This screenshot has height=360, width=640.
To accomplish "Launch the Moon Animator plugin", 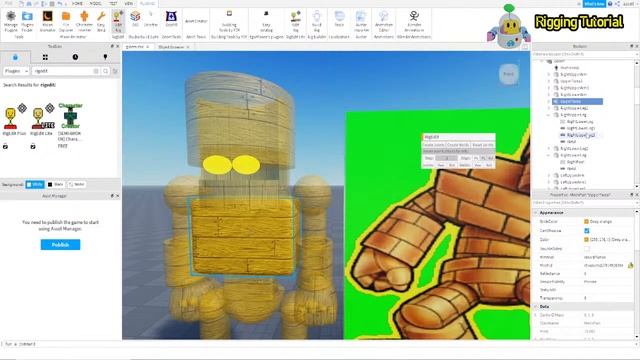I will [47, 21].
